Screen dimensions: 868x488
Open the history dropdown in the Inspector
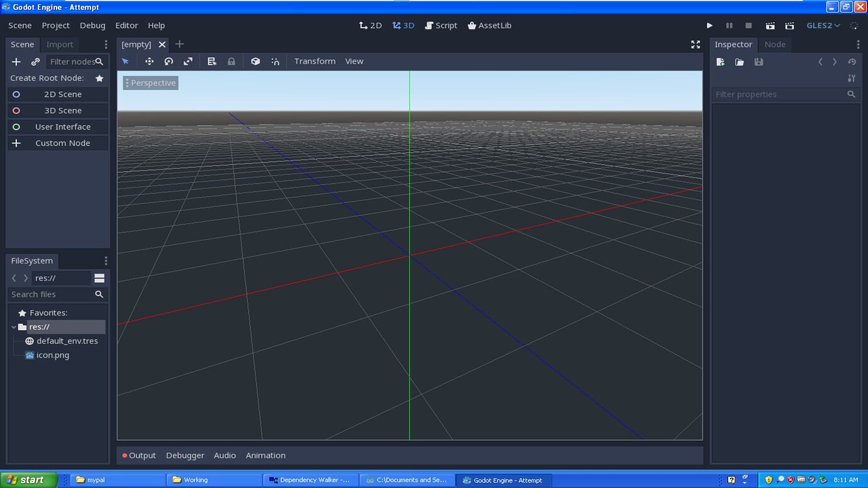pyautogui.click(x=852, y=62)
